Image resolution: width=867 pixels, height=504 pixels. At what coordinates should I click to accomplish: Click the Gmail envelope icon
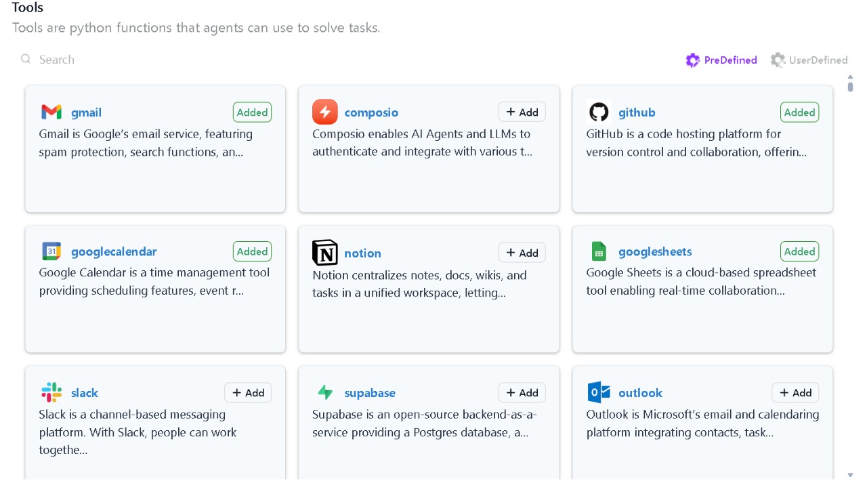(51, 112)
